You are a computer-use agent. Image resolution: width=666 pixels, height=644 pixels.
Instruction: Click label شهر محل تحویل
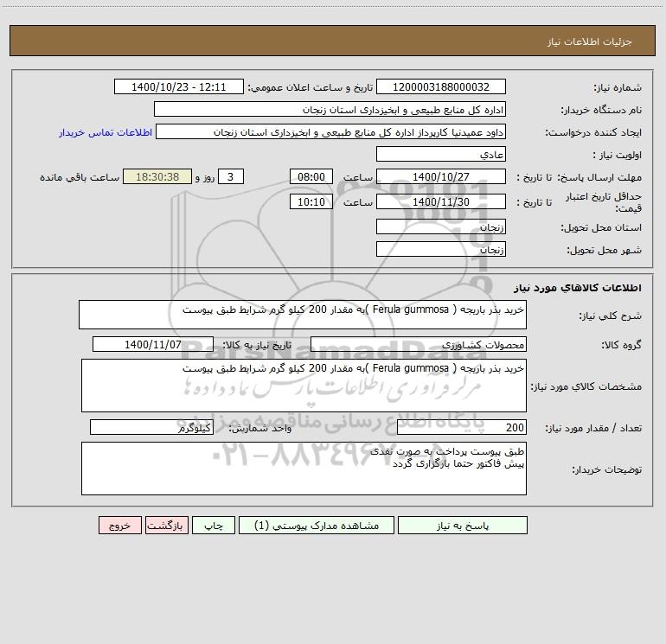[x=604, y=250]
